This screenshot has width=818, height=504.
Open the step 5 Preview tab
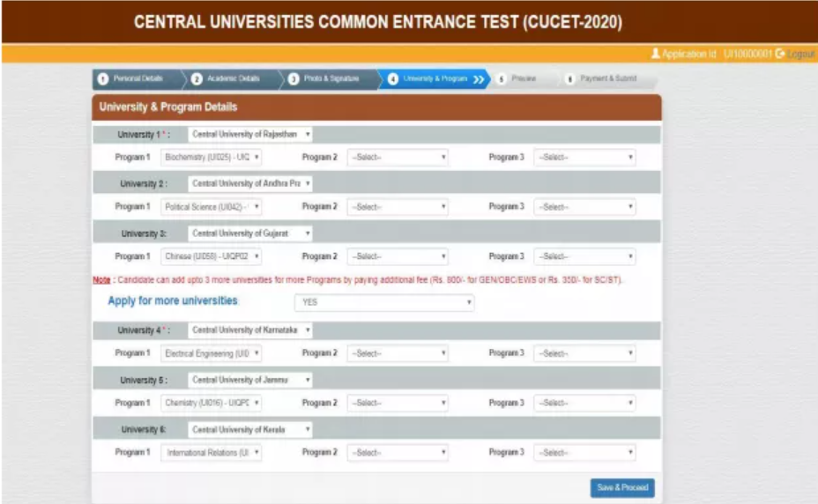click(x=524, y=78)
